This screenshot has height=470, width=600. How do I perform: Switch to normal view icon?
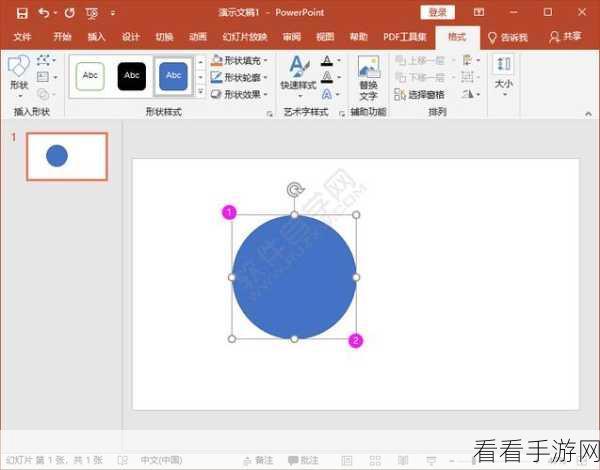[347, 460]
